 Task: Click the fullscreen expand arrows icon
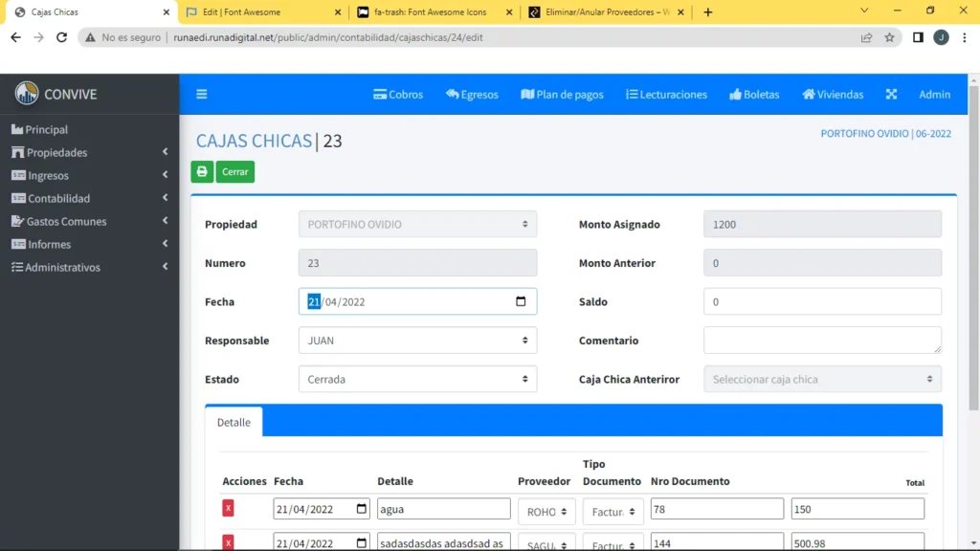pos(891,95)
